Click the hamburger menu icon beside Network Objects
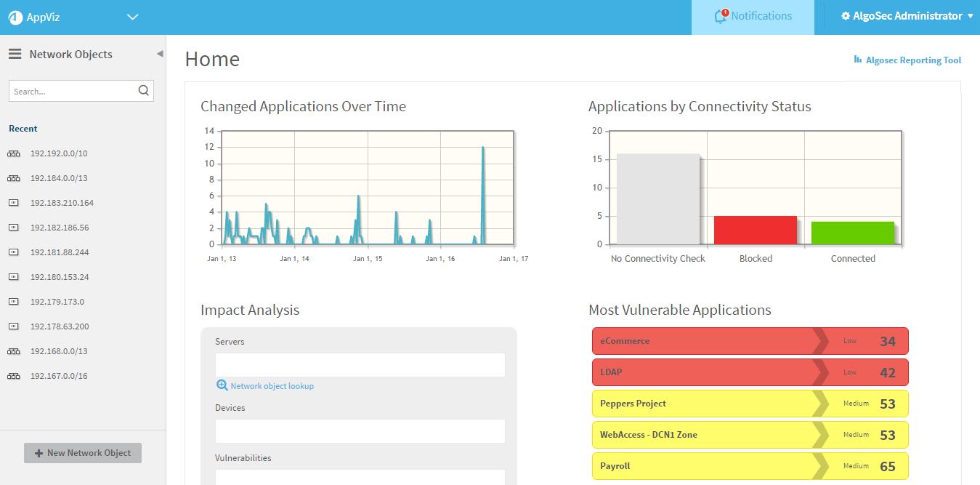Screen dimensions: 980x485 (15, 54)
